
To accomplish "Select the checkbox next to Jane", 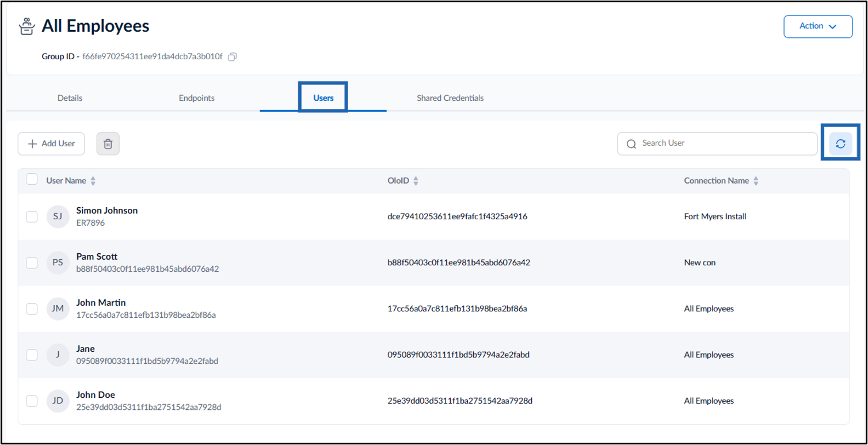I will pos(32,355).
